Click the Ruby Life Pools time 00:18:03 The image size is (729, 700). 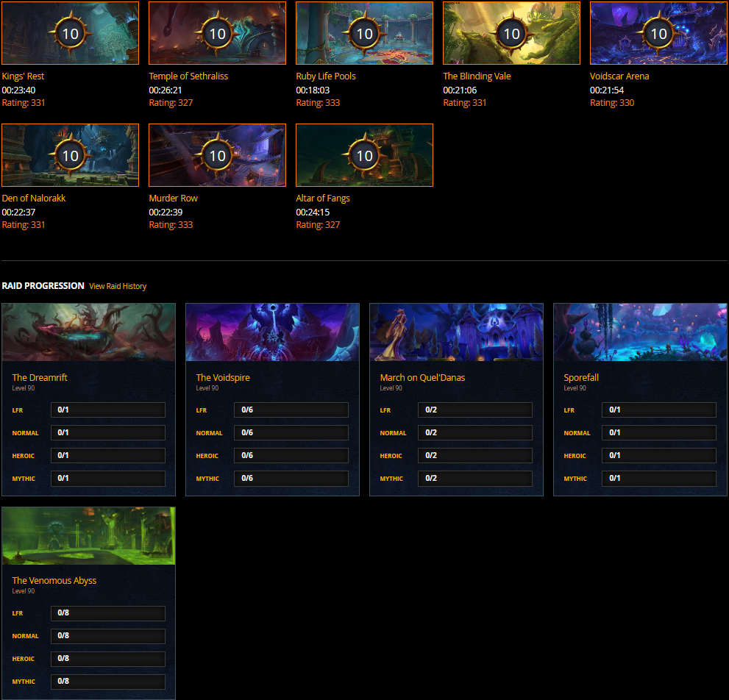[313, 90]
